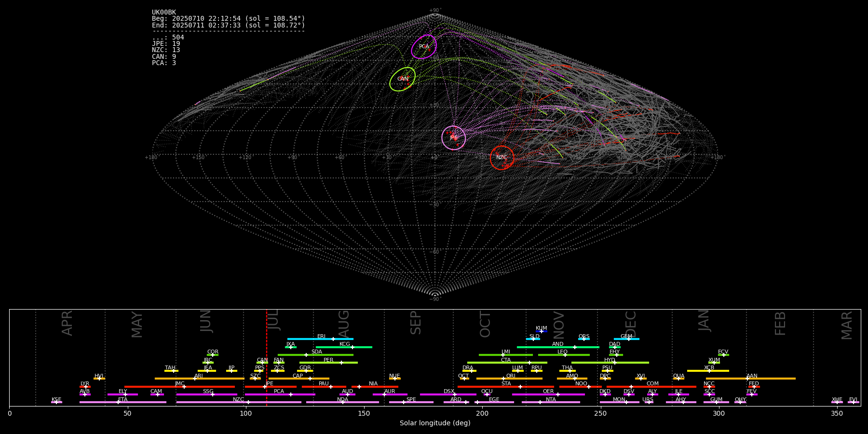
Task: Click the -90° label below the sky map
Action: [x=435, y=299]
